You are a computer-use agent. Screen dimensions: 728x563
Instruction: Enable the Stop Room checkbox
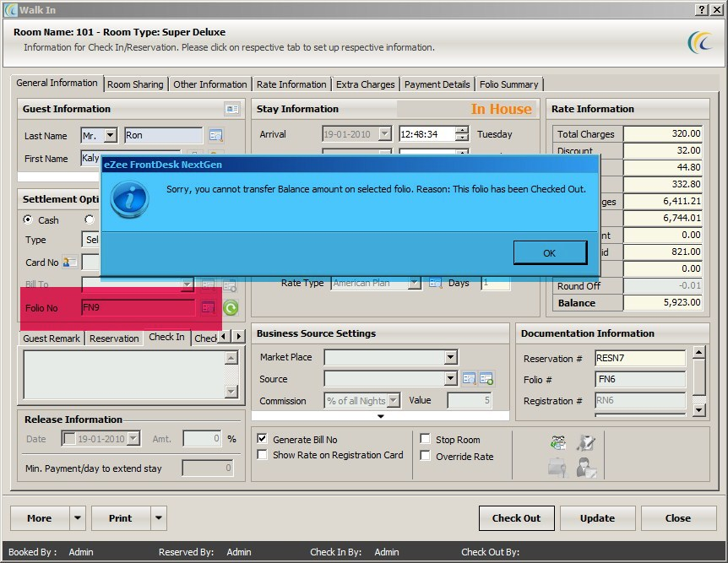425,439
